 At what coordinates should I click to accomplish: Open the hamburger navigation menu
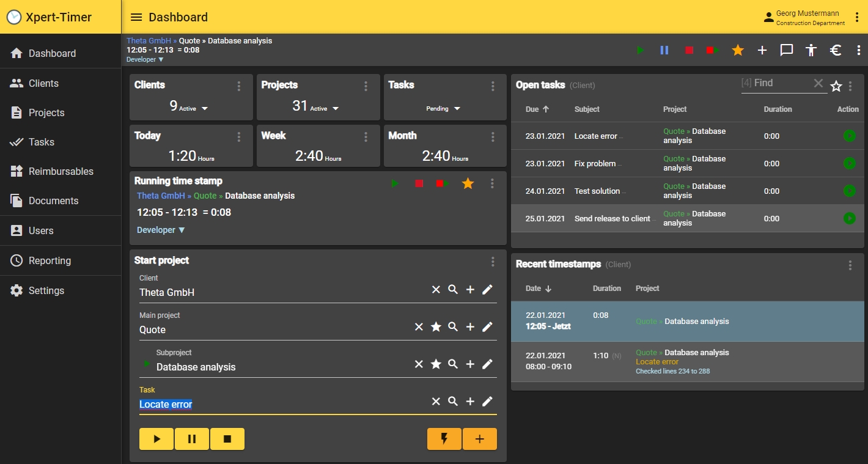point(136,17)
